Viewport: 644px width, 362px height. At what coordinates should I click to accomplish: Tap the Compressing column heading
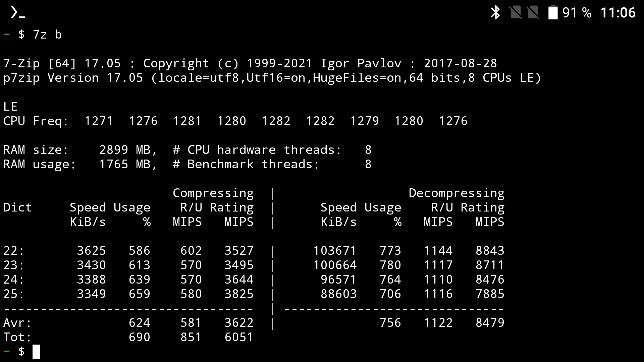213,193
